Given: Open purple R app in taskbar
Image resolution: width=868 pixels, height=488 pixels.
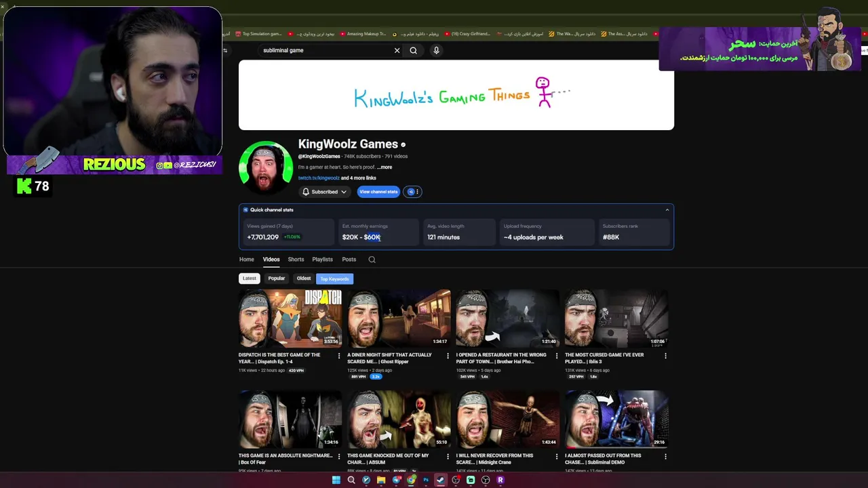Looking at the screenshot, I should click(x=500, y=480).
